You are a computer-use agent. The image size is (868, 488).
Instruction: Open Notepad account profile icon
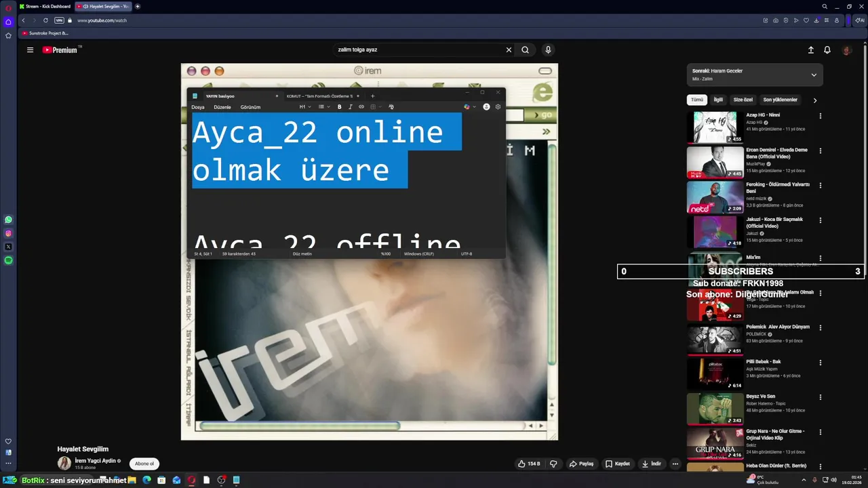(x=486, y=106)
